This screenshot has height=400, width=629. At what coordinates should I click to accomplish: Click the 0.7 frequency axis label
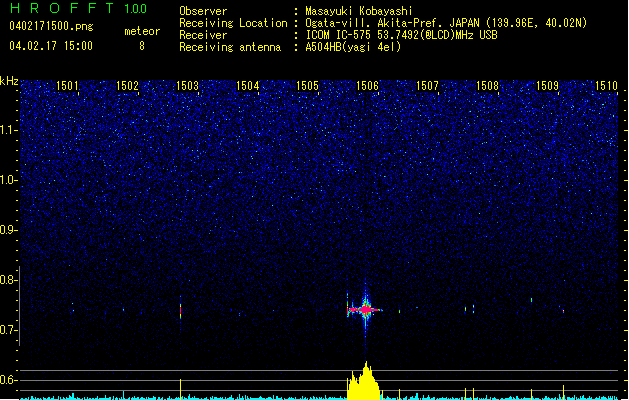[9, 330]
